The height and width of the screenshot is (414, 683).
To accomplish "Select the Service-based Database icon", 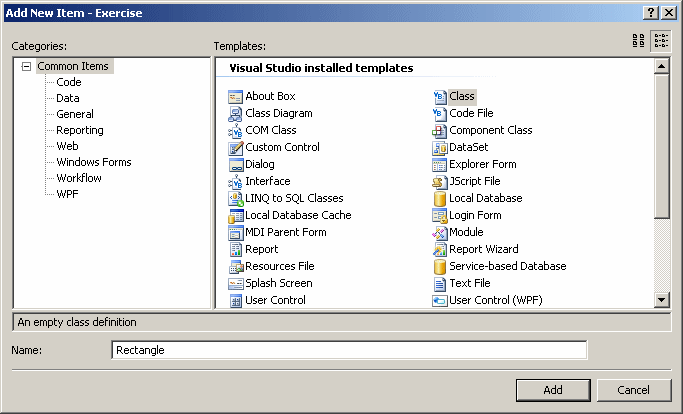I will (x=440, y=266).
